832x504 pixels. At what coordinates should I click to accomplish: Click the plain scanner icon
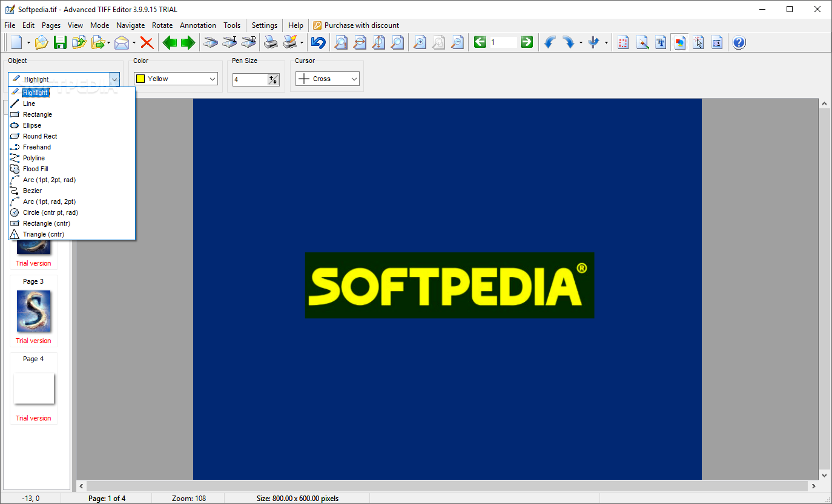click(211, 42)
